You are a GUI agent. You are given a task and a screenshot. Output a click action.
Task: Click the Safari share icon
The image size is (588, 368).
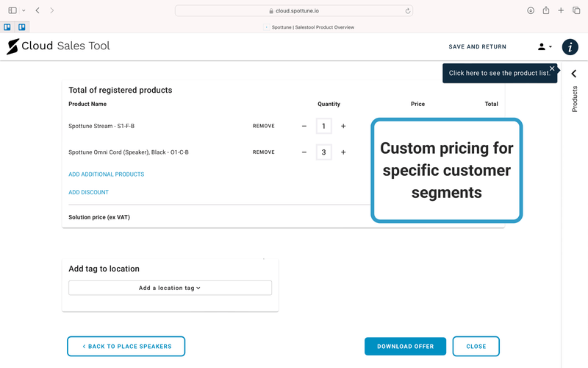[546, 10]
